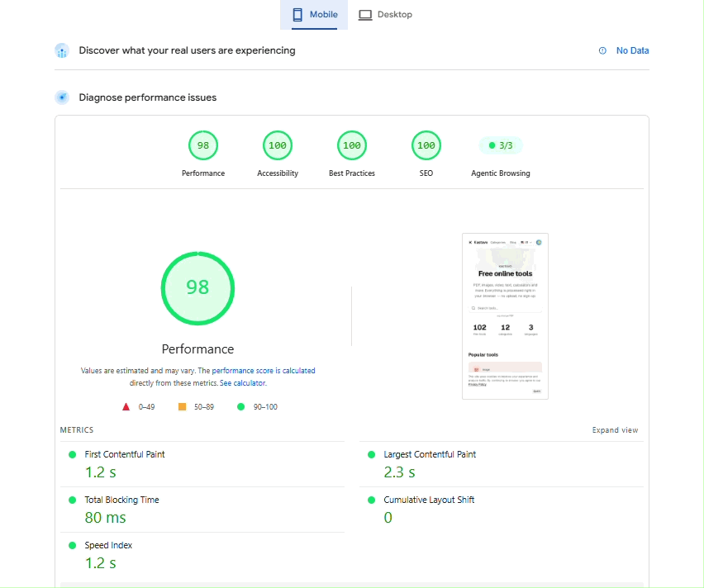Click the green dot beside Largest Contentful Paint
This screenshot has height=588, width=704.
[x=371, y=455]
